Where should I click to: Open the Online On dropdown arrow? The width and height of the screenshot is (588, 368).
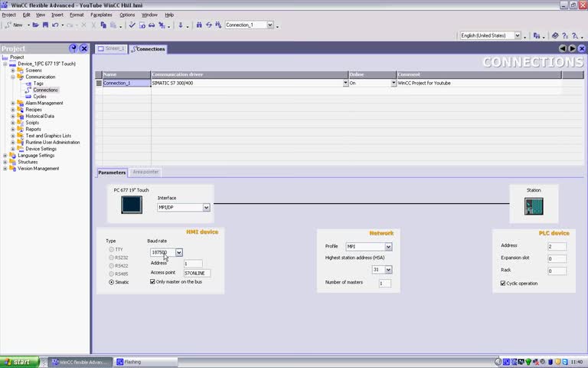tap(394, 83)
